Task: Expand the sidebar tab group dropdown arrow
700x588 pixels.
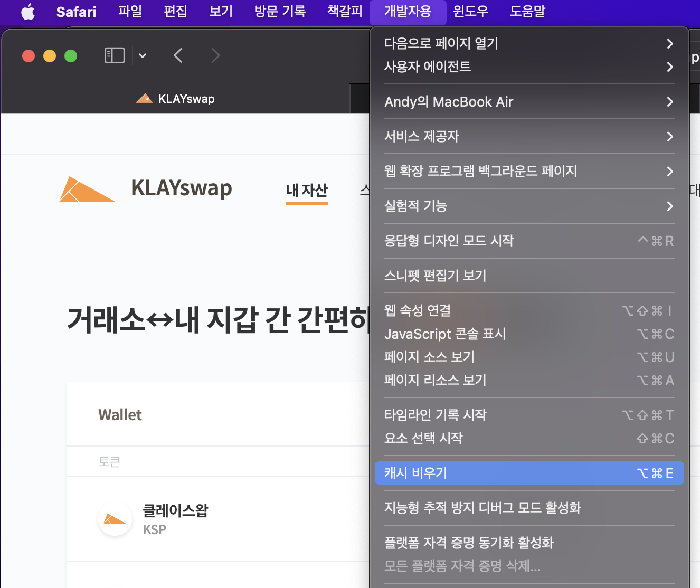Action: point(143,55)
